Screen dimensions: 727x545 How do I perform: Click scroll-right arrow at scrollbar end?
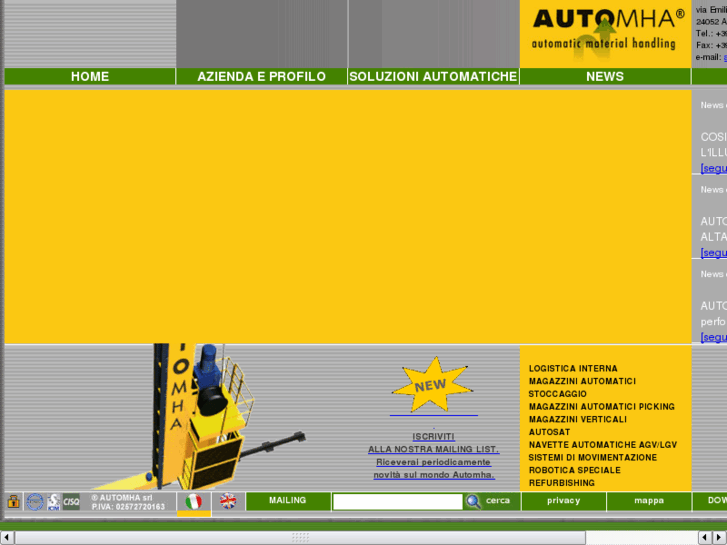click(x=720, y=538)
